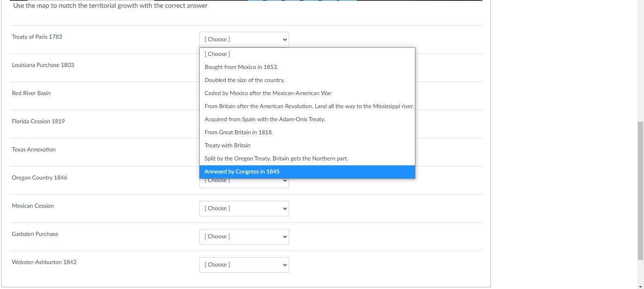Select "Split by the Oregon Treaty" option
This screenshot has width=644, height=289.
click(x=276, y=158)
